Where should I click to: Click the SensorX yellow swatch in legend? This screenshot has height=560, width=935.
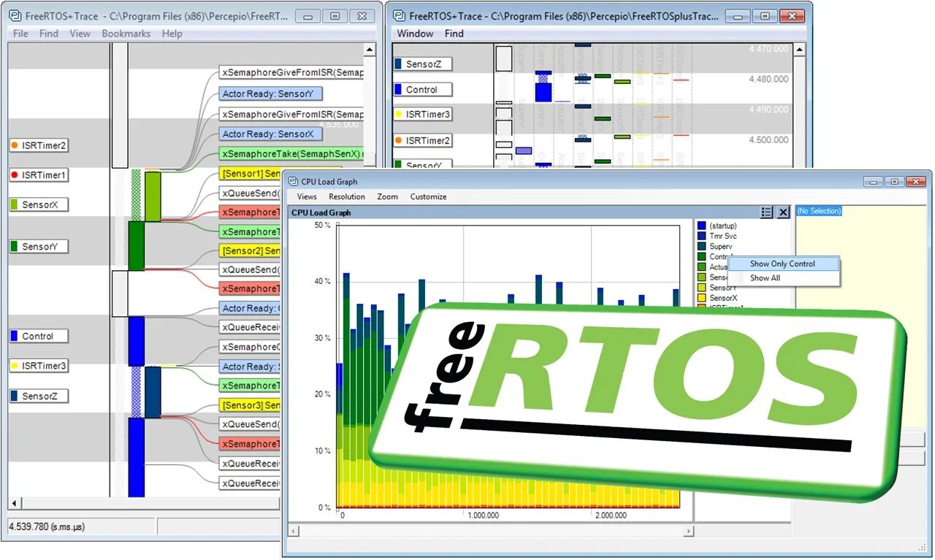pyautogui.click(x=701, y=298)
